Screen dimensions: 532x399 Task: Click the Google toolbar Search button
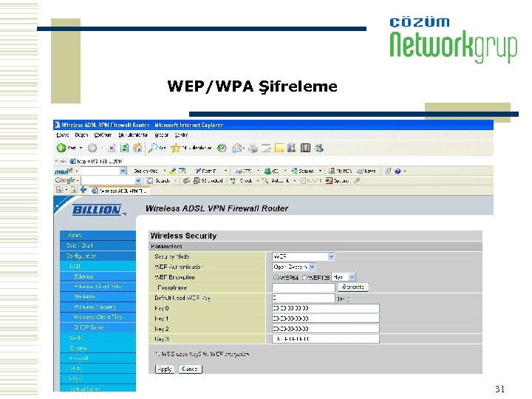(158, 181)
